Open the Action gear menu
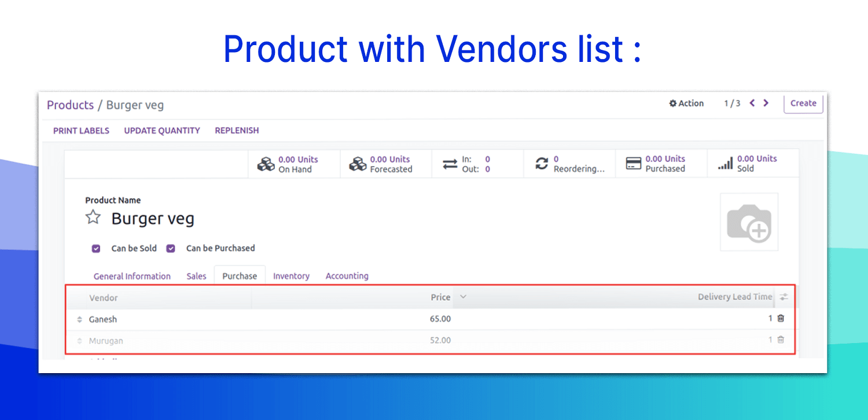Screen dimensions: 868x420 [x=686, y=104]
